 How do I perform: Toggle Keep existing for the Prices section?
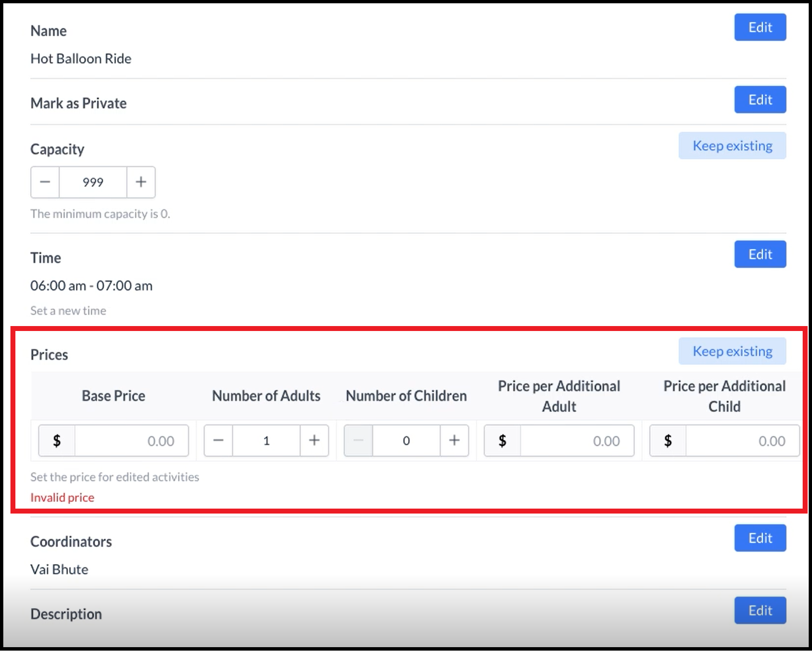click(x=732, y=351)
